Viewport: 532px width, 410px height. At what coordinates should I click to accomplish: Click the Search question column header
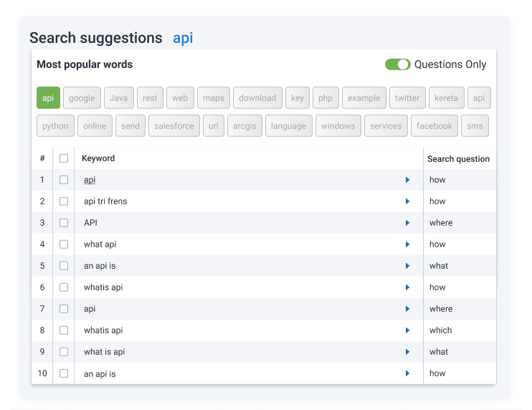point(458,159)
